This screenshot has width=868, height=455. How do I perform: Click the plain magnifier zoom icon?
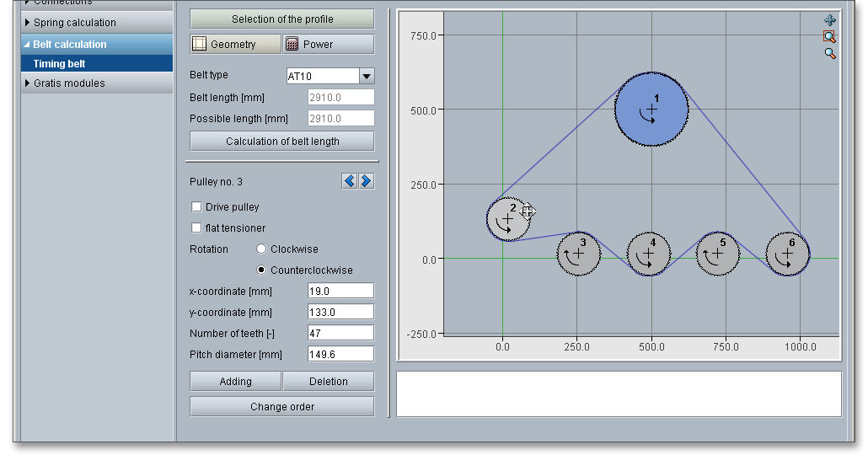pyautogui.click(x=830, y=53)
